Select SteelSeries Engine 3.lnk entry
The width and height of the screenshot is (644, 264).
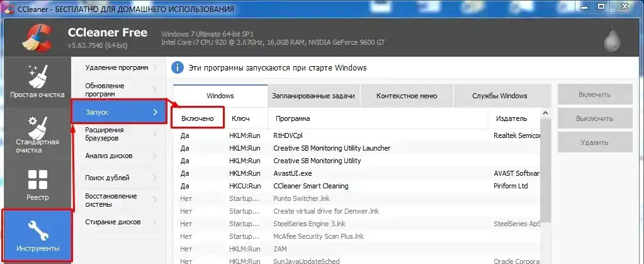tap(356, 224)
